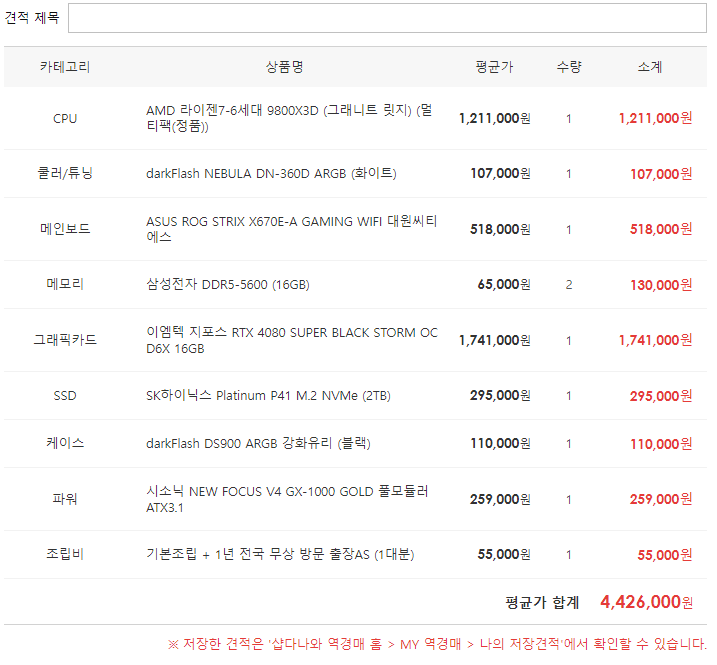Click the 수량 column header

pyautogui.click(x=569, y=67)
